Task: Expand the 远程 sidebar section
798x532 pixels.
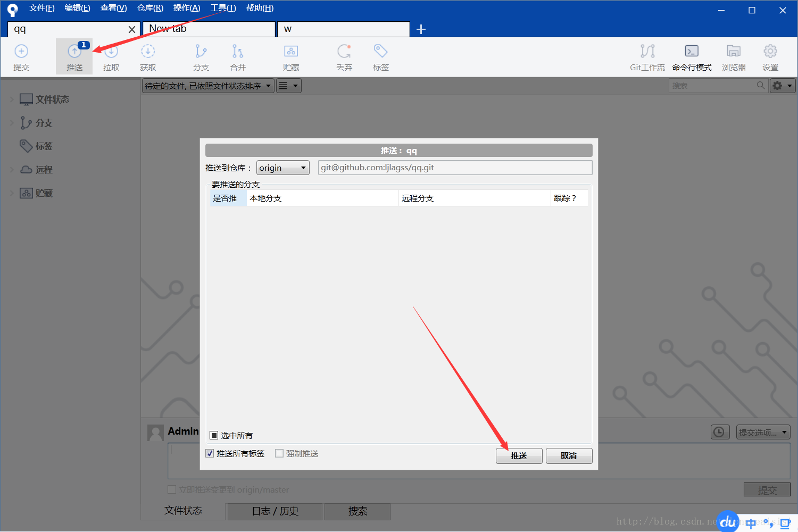Action: click(x=12, y=170)
